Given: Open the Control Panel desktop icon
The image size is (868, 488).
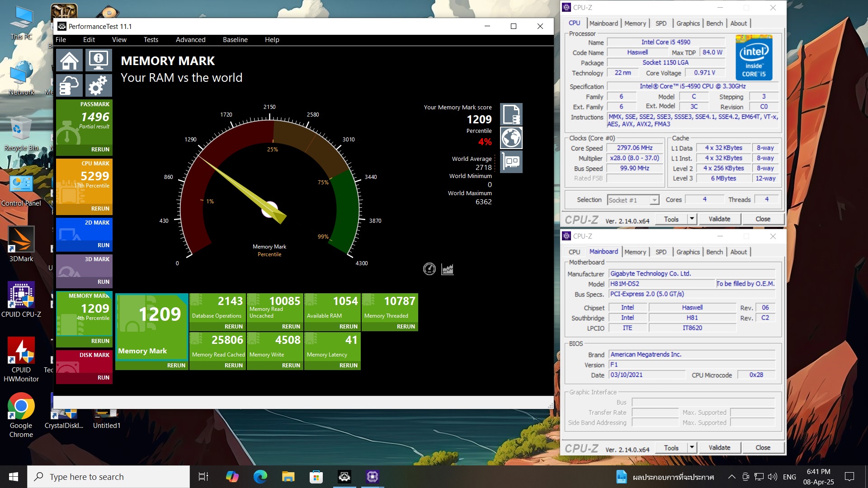Looking at the screenshot, I should tap(21, 190).
